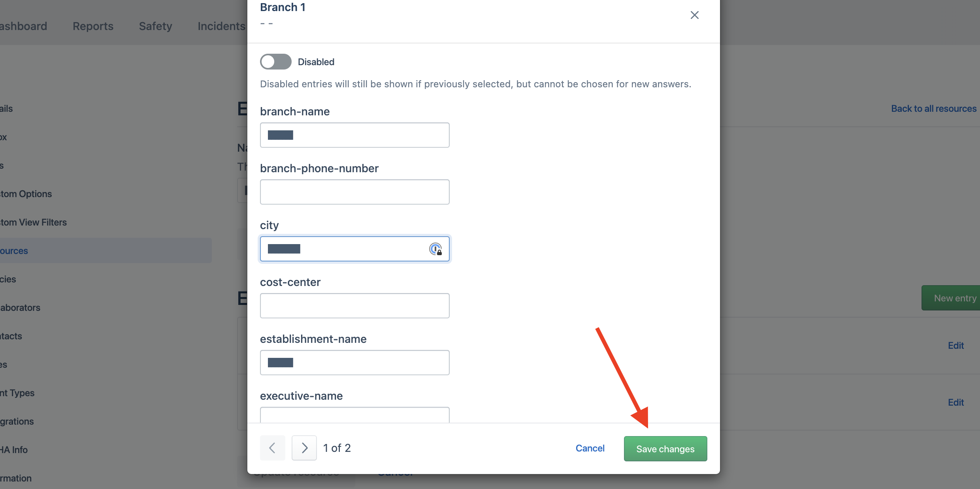
Task: Click the first Edit link in entries
Action: click(956, 346)
